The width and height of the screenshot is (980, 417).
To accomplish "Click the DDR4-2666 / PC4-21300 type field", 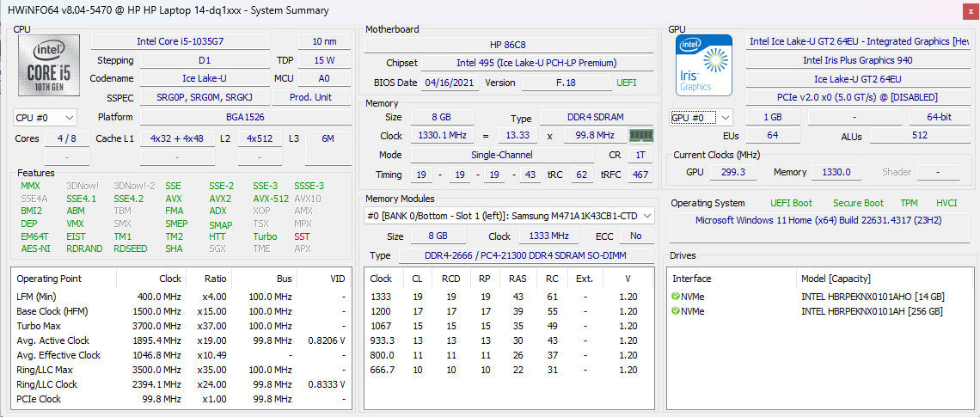I will 526,255.
